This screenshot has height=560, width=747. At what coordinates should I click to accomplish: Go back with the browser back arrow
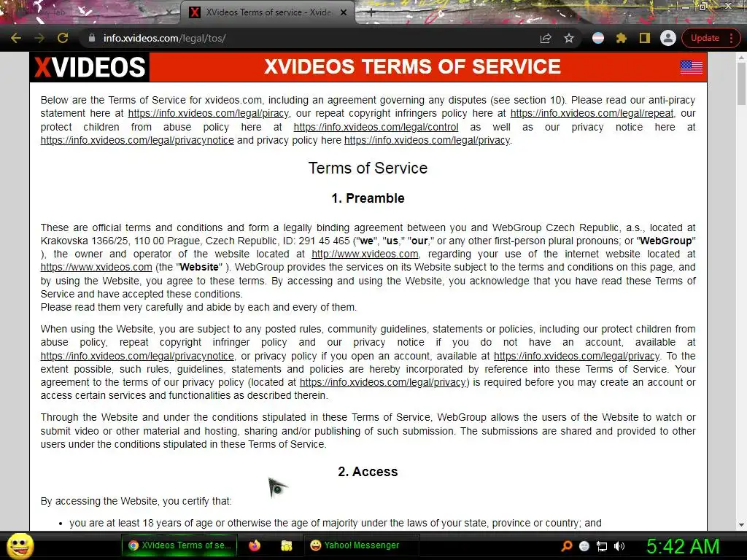point(16,38)
